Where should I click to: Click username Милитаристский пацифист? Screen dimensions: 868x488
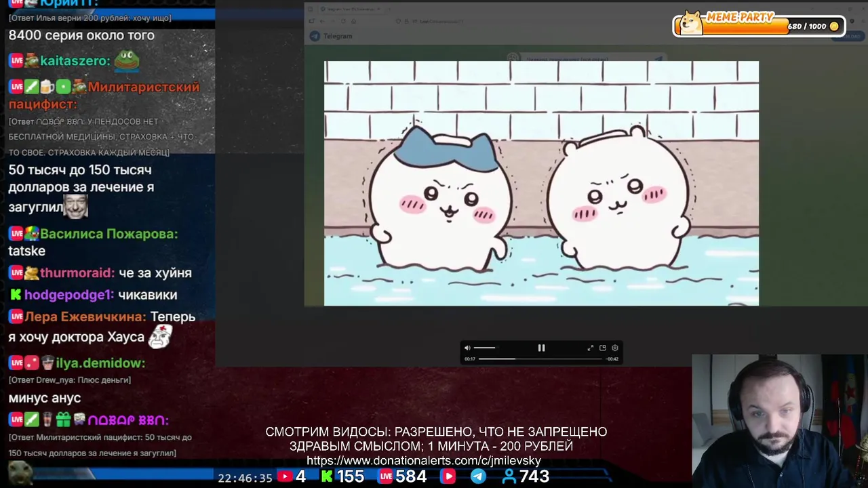coord(104,95)
